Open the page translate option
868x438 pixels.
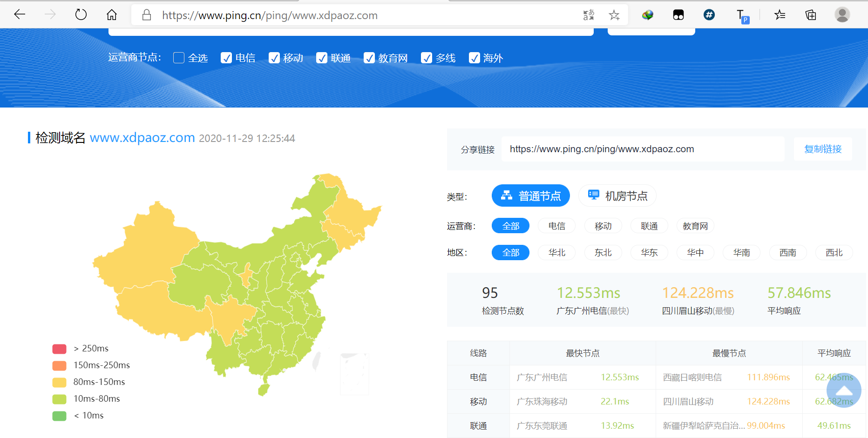589,15
